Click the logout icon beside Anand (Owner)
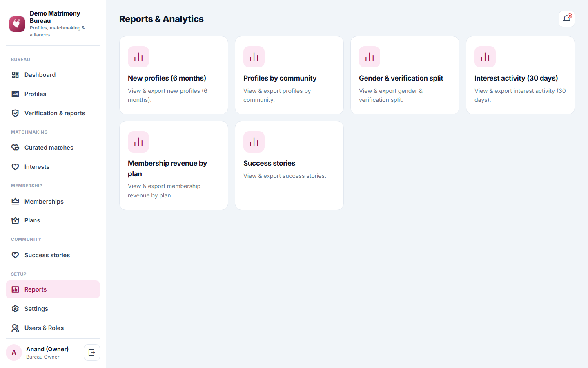The height and width of the screenshot is (368, 588). (92, 352)
